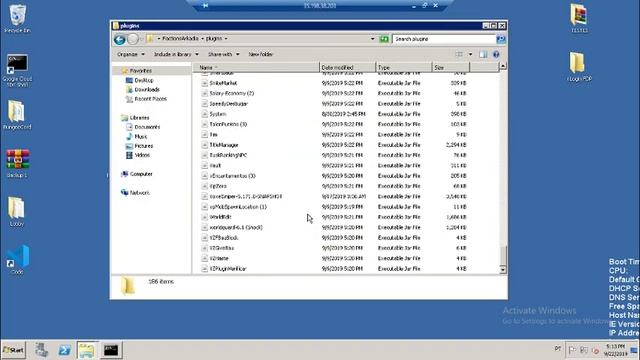
Task: Select the WorldEdit file row
Action: (x=335, y=217)
